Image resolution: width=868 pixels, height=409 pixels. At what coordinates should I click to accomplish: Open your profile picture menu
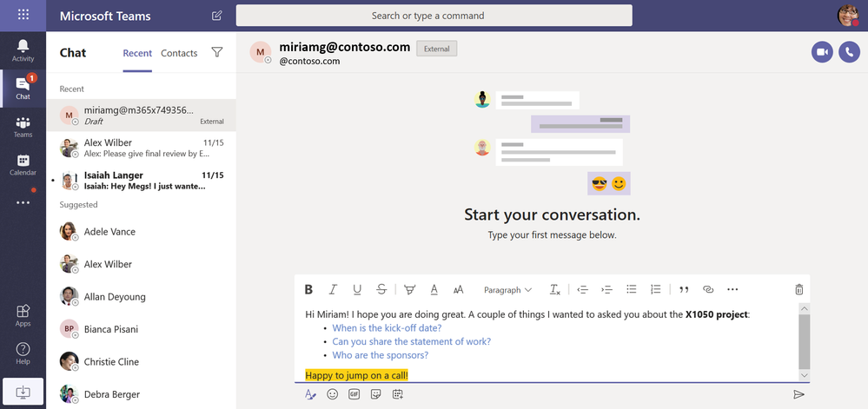(x=847, y=16)
